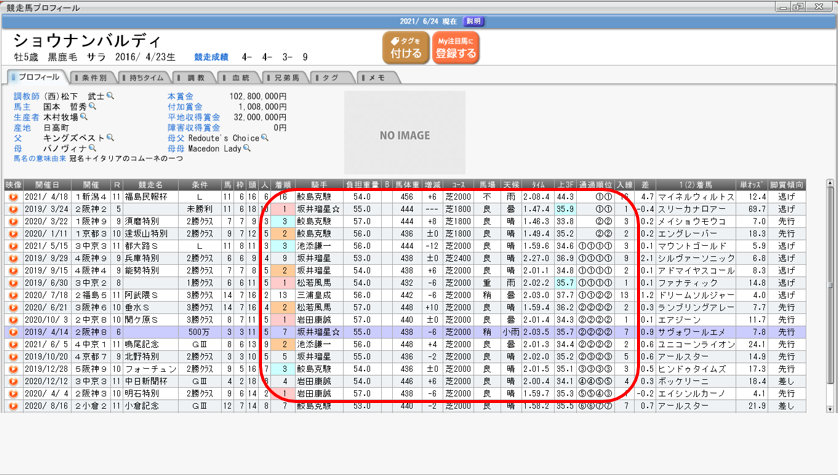Click magnifier icon next to キングズベスト
The image size is (838, 475).
pyautogui.click(x=110, y=138)
